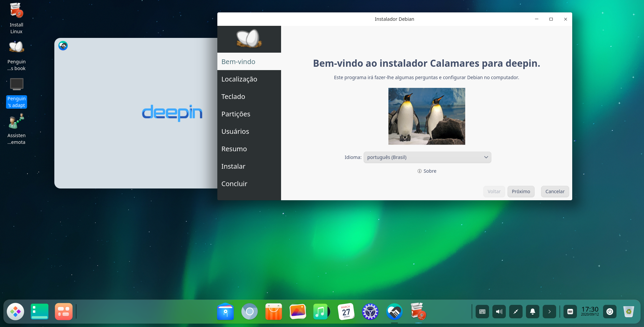Click the penguins picture in the installer
644x327 pixels.
[x=427, y=116]
